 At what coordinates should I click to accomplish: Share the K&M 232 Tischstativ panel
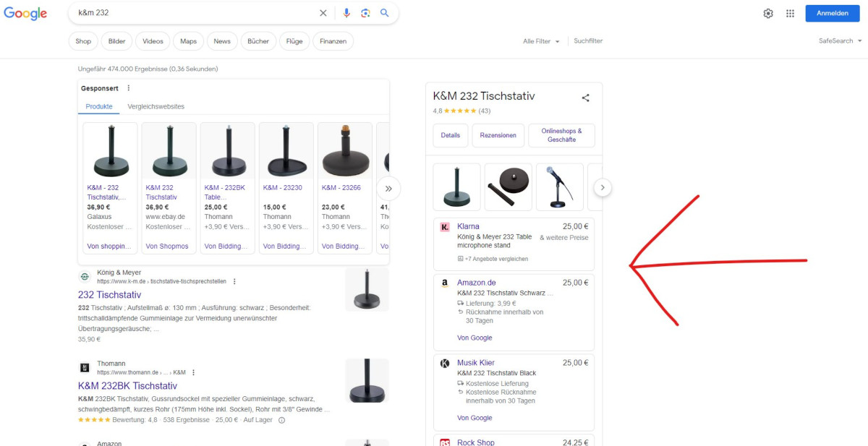coord(585,97)
